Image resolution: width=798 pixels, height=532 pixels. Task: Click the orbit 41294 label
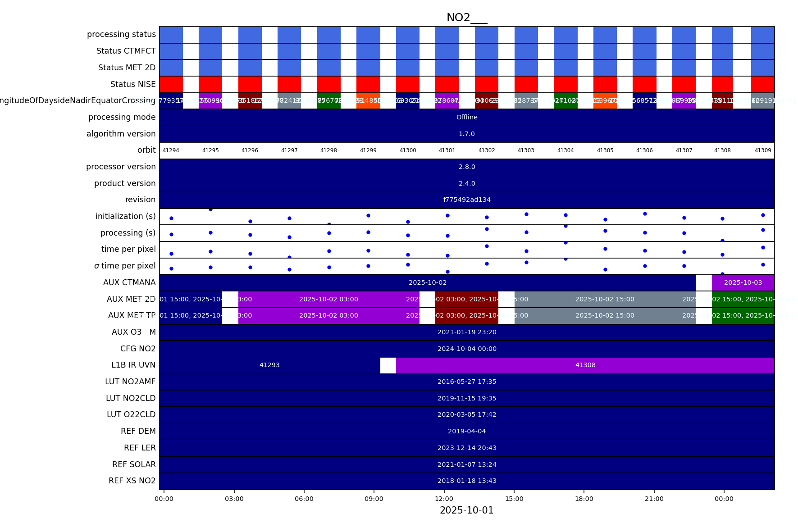click(171, 150)
